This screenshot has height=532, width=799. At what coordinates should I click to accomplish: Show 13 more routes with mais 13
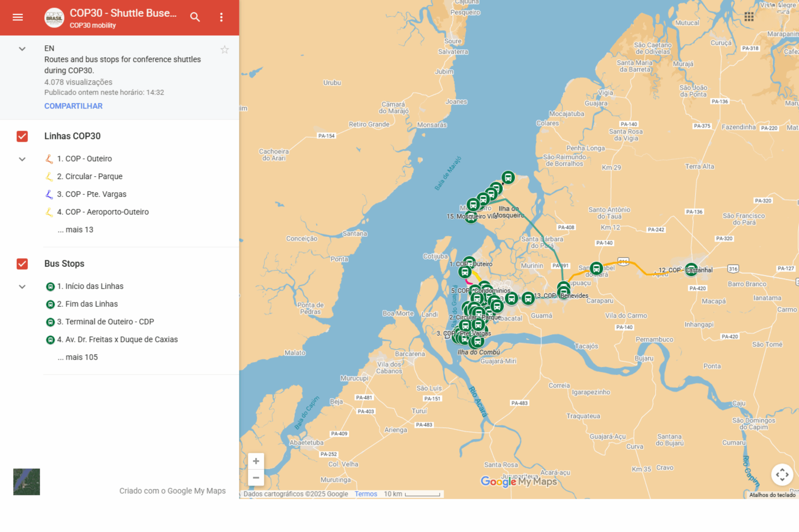click(x=76, y=230)
